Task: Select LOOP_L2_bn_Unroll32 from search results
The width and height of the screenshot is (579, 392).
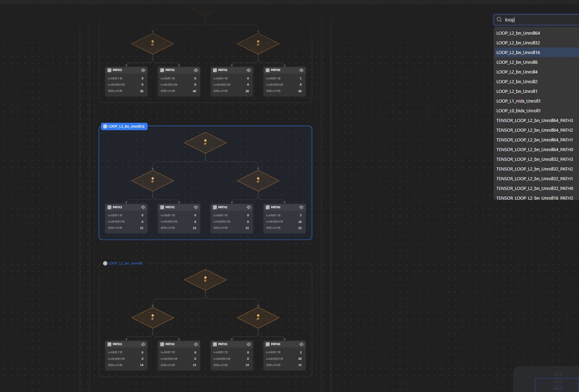Action: [518, 43]
